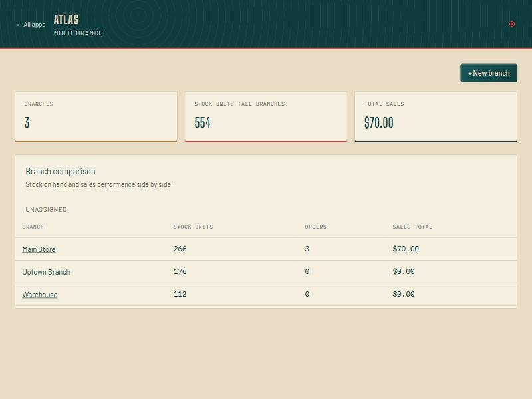
Task: Click Main Store's $70.00 sales total
Action: (406, 249)
